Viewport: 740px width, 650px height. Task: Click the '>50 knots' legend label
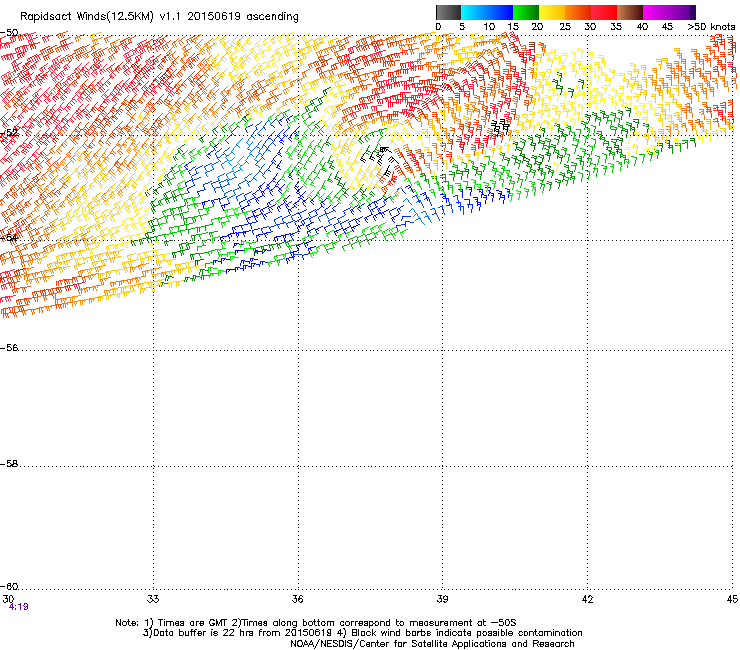[711, 27]
